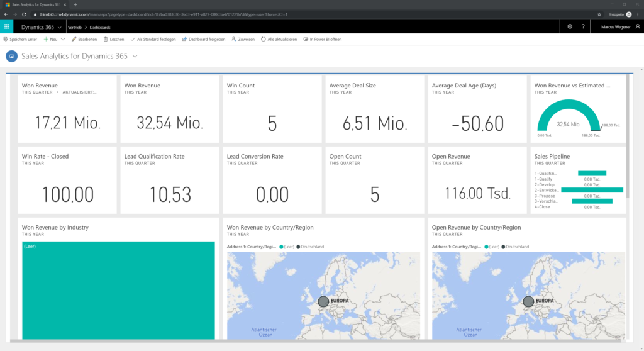
Task: Expand the Dynamics 365 app dropdown chevron
Action: point(60,28)
